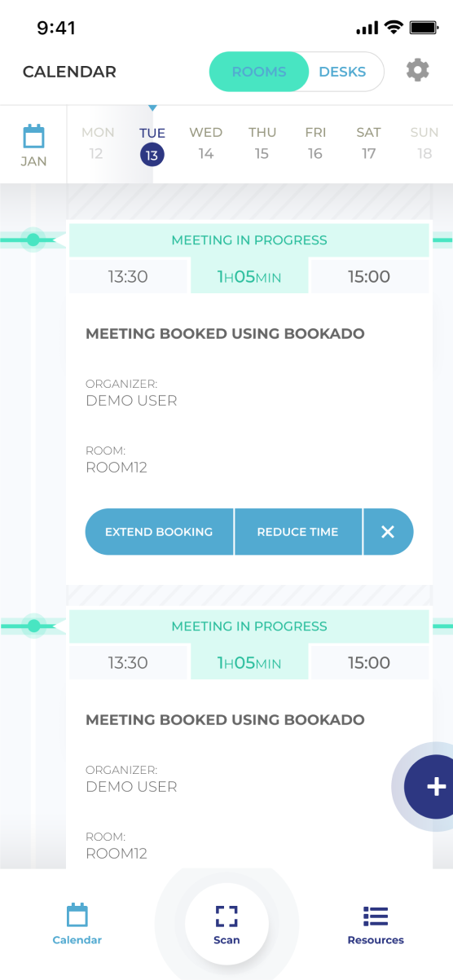Go to Resources list tab

(x=376, y=925)
